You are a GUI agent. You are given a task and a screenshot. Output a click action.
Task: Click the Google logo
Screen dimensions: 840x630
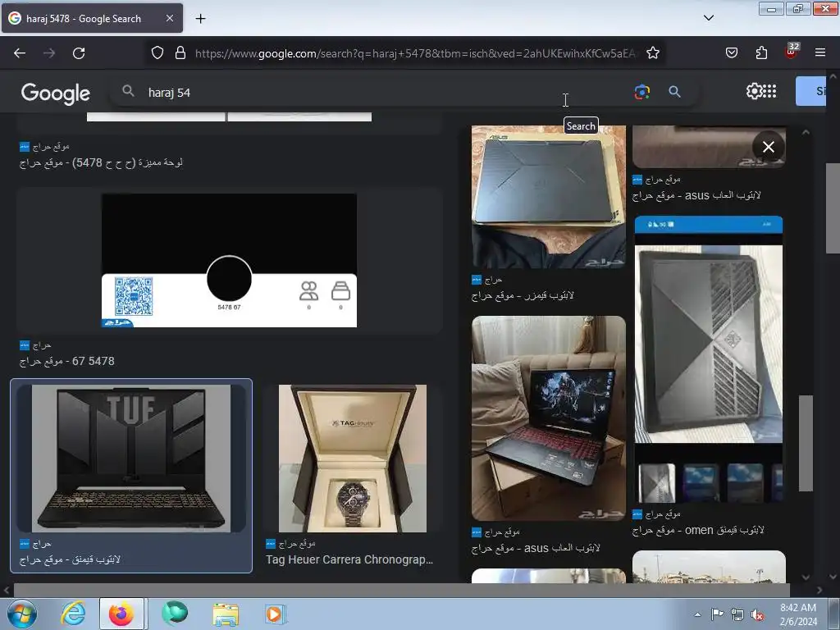(x=56, y=94)
